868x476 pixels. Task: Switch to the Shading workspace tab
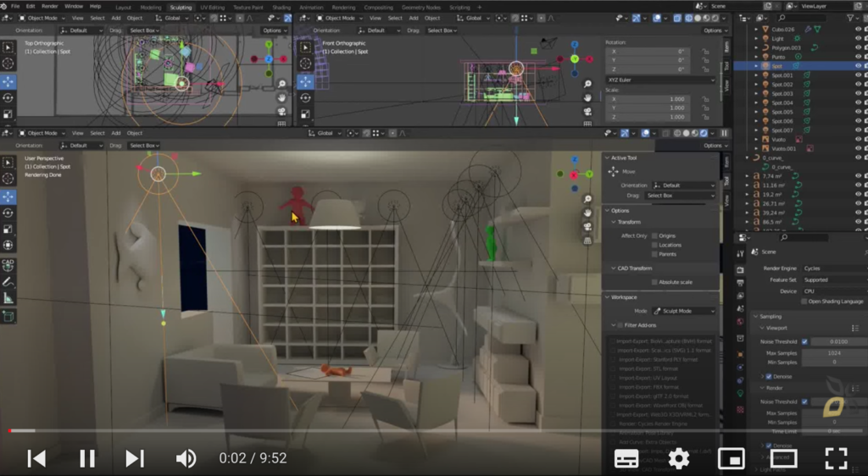point(281,7)
